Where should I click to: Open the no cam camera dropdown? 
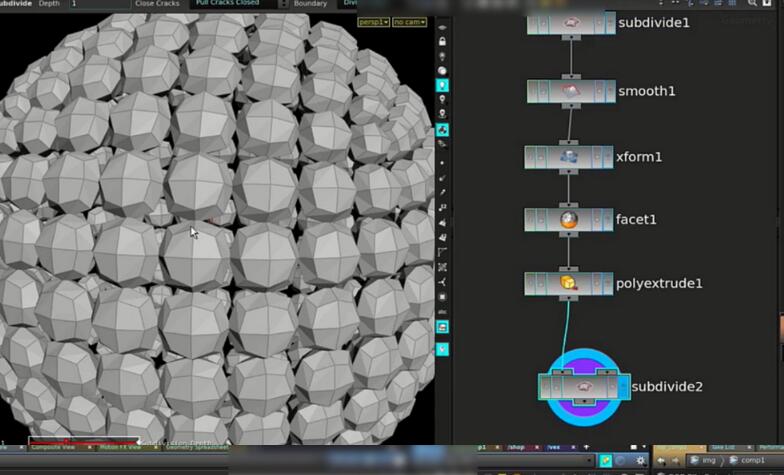410,22
